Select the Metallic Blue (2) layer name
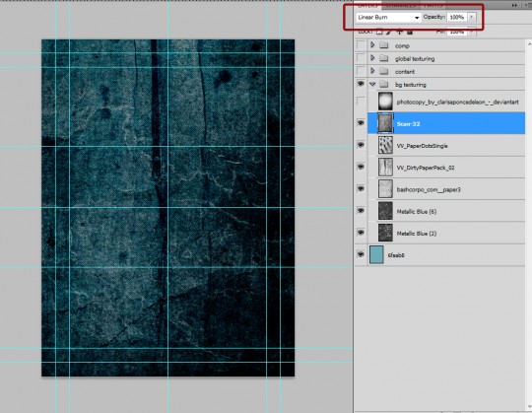The image size is (532, 413). [417, 234]
